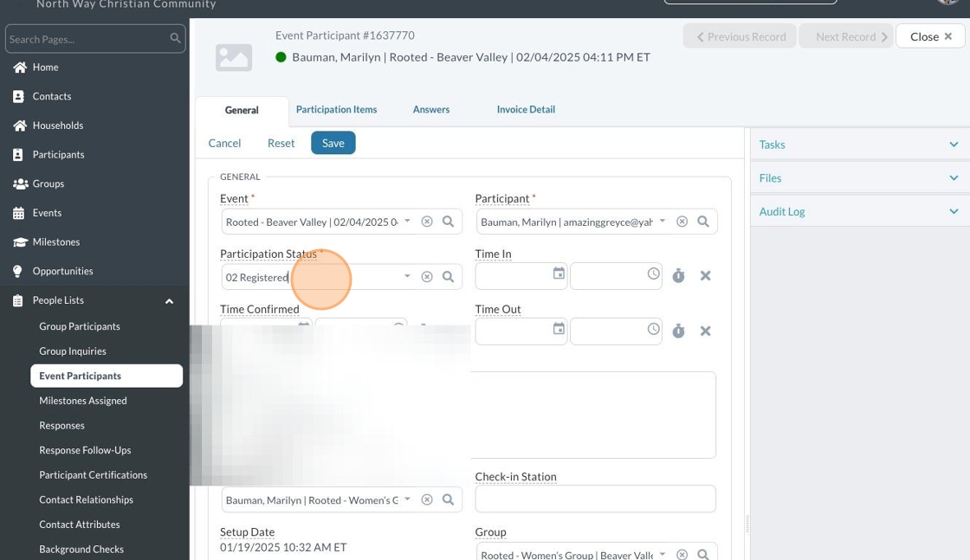This screenshot has height=560, width=970.
Task: Close the record view
Action: click(x=930, y=36)
